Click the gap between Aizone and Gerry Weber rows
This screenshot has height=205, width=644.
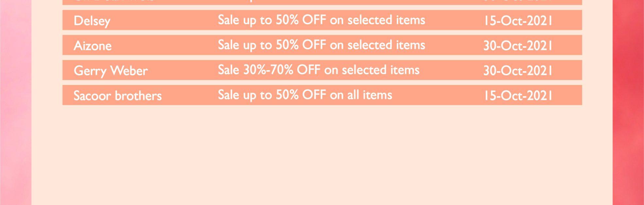322,58
